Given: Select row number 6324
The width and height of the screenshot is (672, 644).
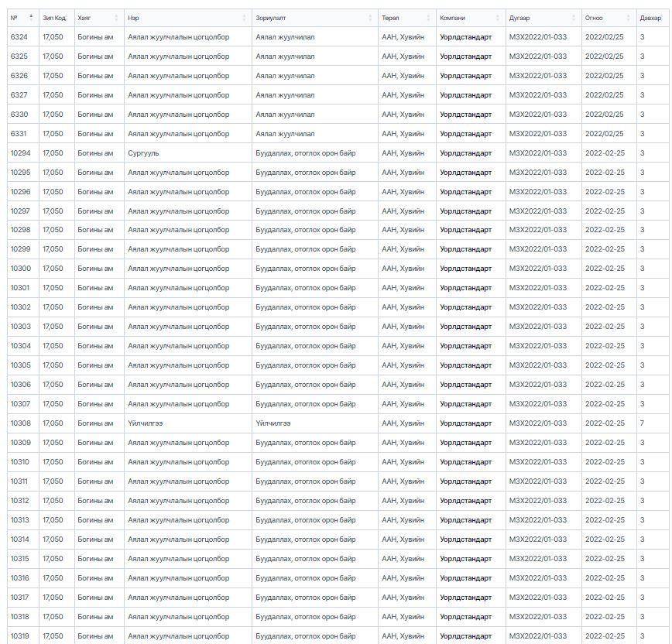Looking at the screenshot, I should pyautogui.click(x=19, y=37).
